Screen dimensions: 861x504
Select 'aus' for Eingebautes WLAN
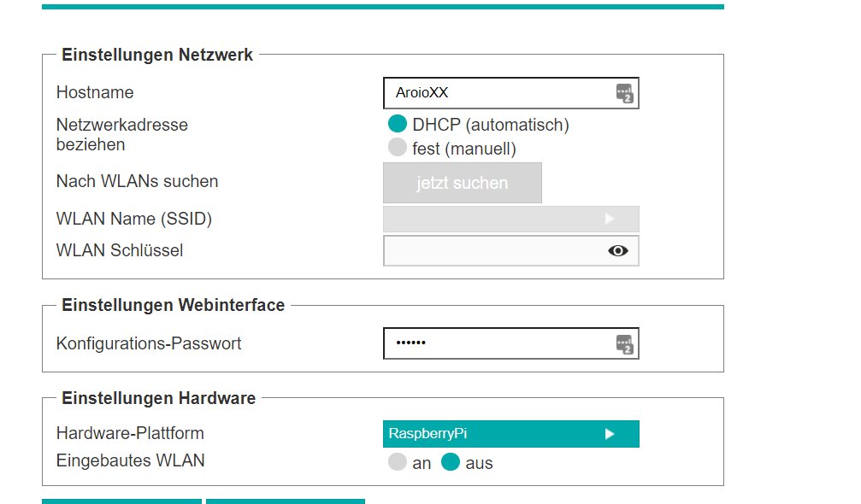click(x=451, y=463)
